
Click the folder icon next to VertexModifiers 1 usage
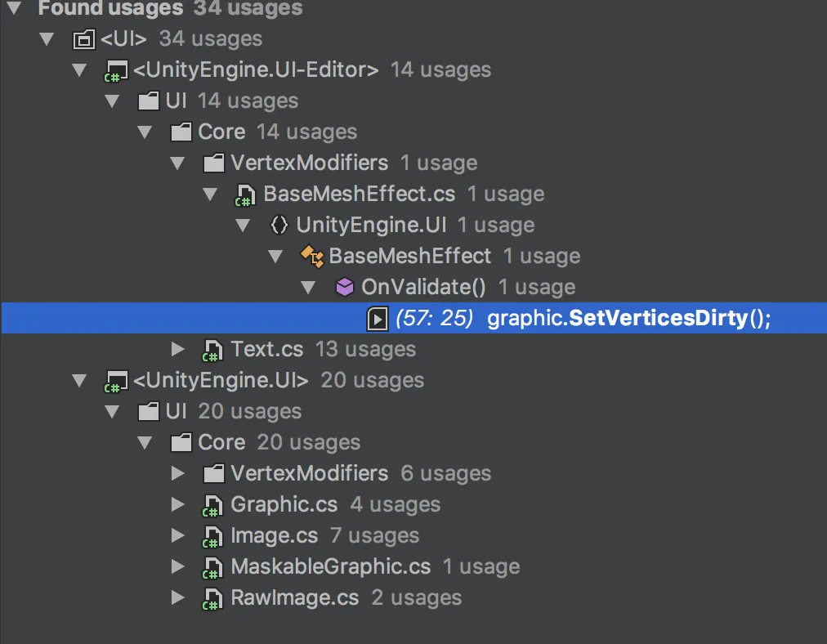213,163
